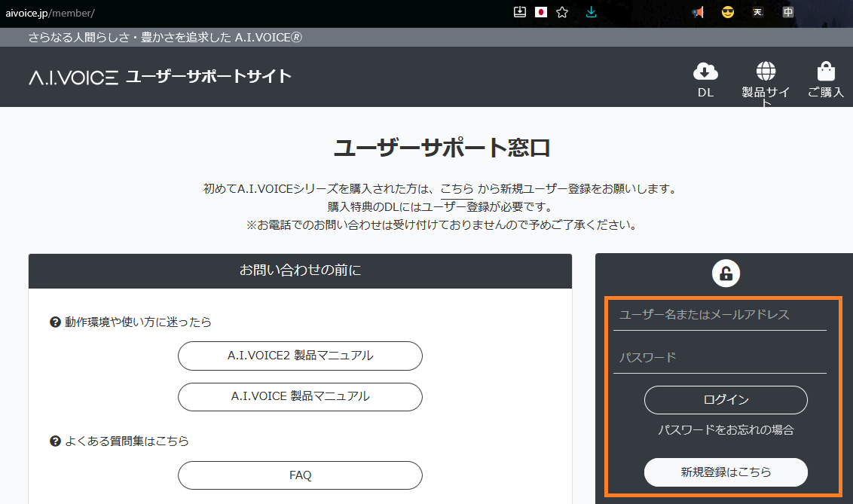The image size is (853, 504).
Task: Follow the こちら registration link
Action: [457, 188]
